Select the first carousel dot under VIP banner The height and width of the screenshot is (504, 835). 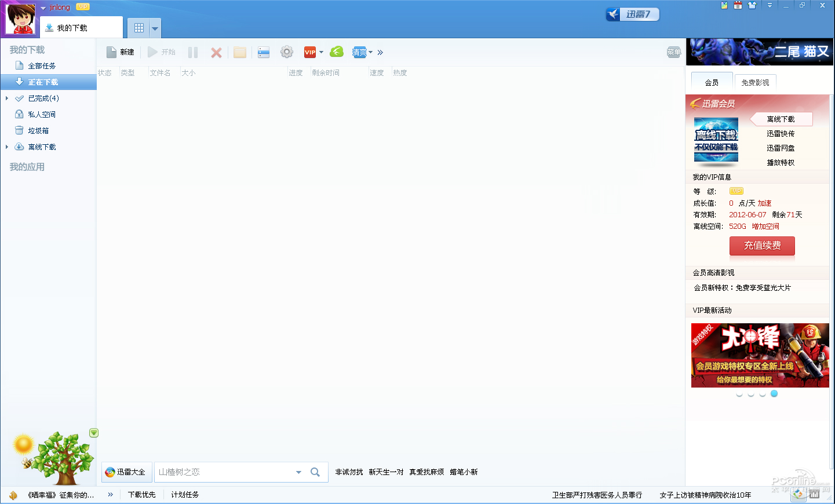click(739, 394)
